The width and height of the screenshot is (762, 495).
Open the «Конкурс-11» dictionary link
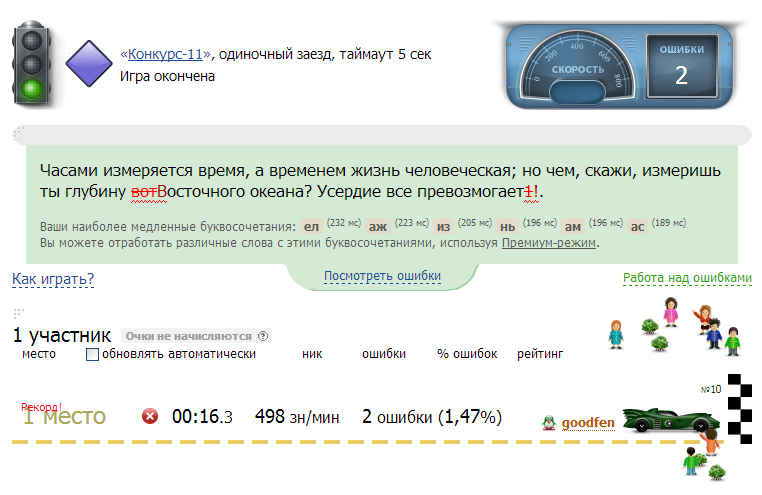(x=165, y=54)
